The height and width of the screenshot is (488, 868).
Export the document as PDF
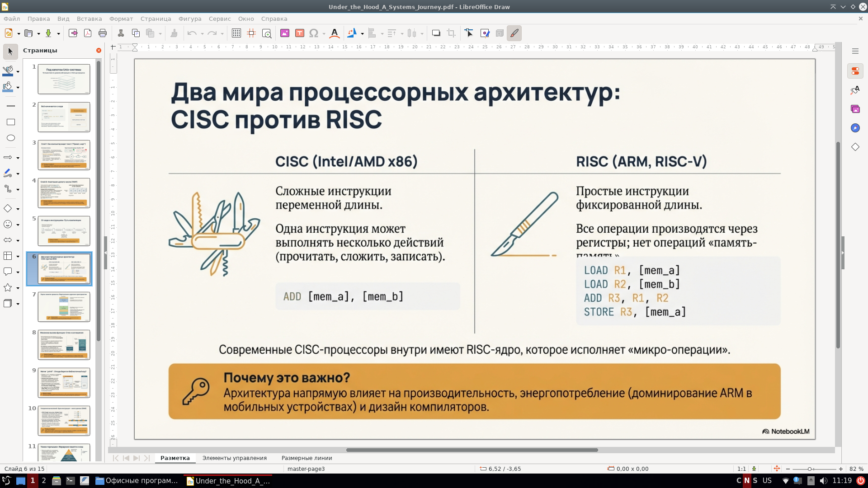(87, 33)
